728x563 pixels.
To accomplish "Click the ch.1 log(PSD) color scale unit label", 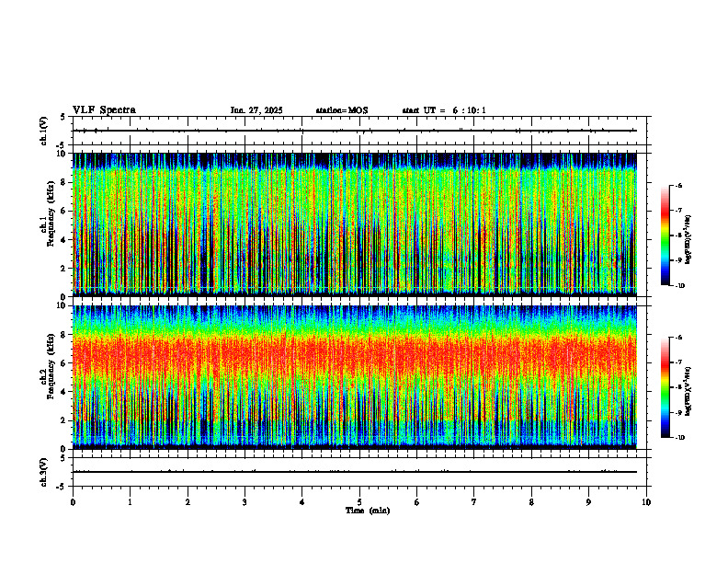I will click(688, 239).
